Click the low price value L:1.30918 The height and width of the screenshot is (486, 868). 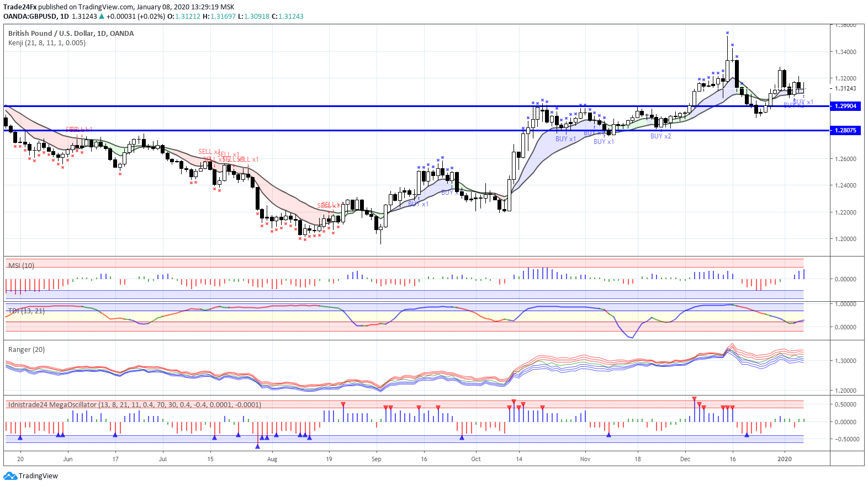pyautogui.click(x=254, y=17)
